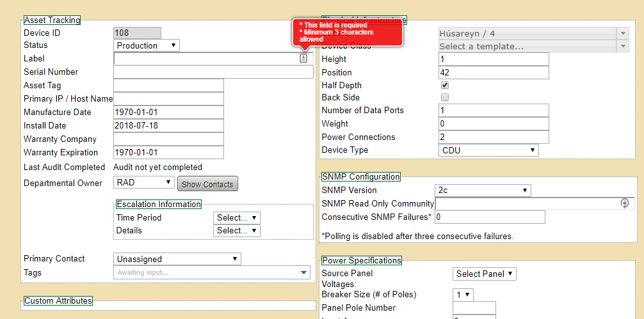Open the Primary Contact dropdown showing Unassigned
The height and width of the screenshot is (319, 644).
click(177, 259)
